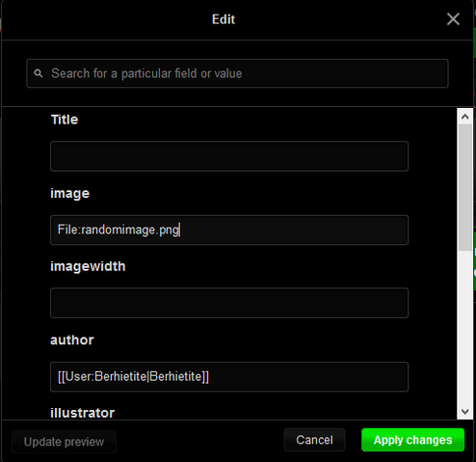Edit the author field with Berhietite

(229, 376)
